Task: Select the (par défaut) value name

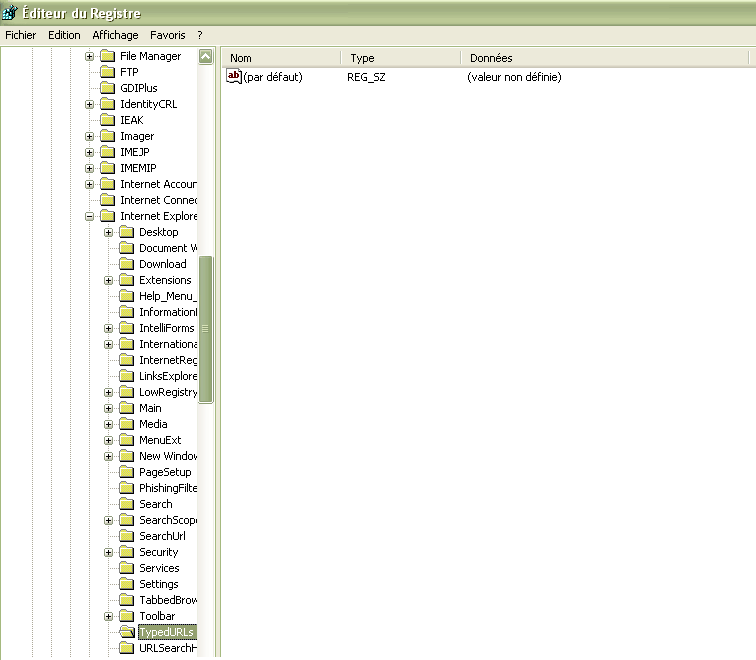Action: point(273,77)
